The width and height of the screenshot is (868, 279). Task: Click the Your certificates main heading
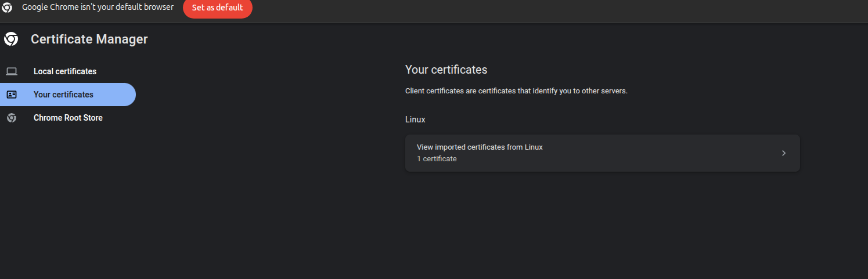(x=446, y=70)
